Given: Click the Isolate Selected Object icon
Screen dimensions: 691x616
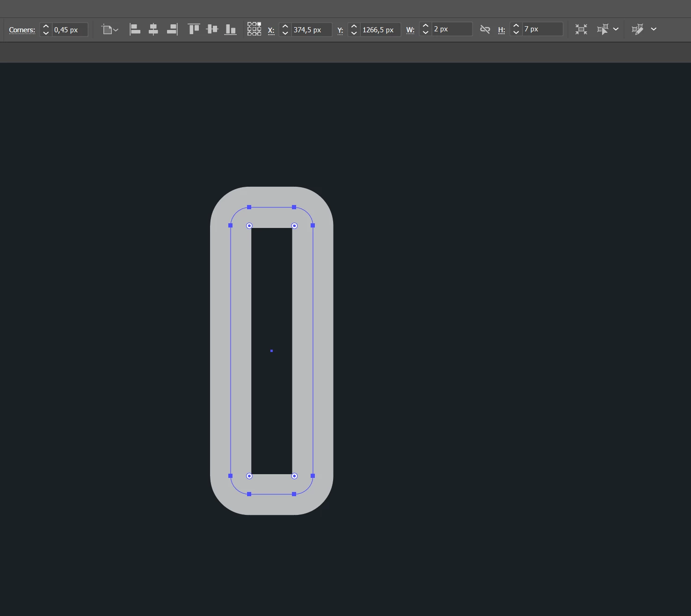Looking at the screenshot, I should [x=581, y=29].
